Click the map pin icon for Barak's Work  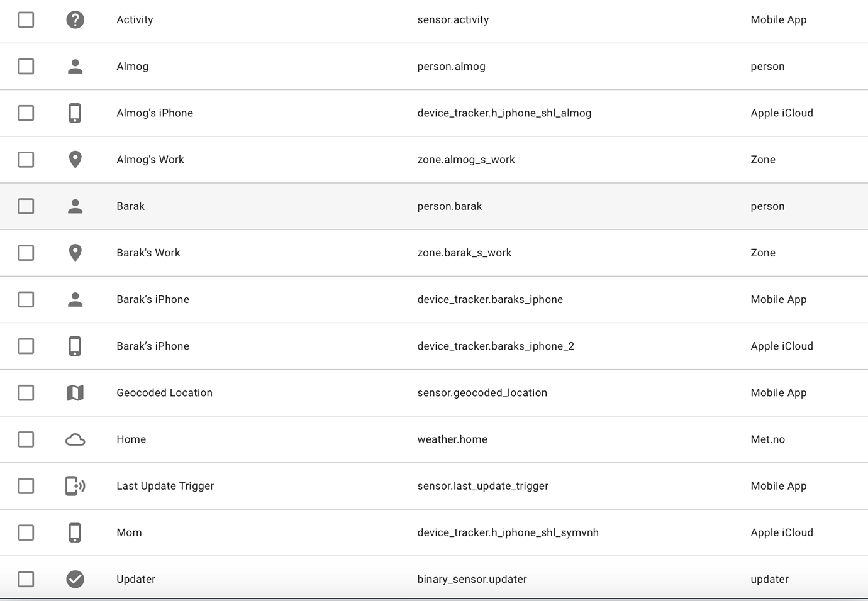(x=75, y=253)
